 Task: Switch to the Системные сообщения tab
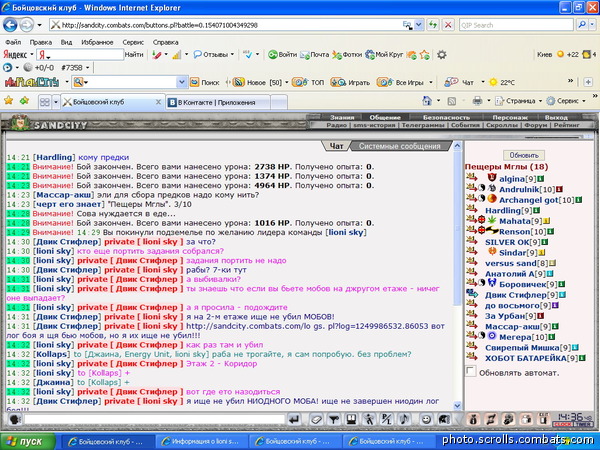[399, 146]
